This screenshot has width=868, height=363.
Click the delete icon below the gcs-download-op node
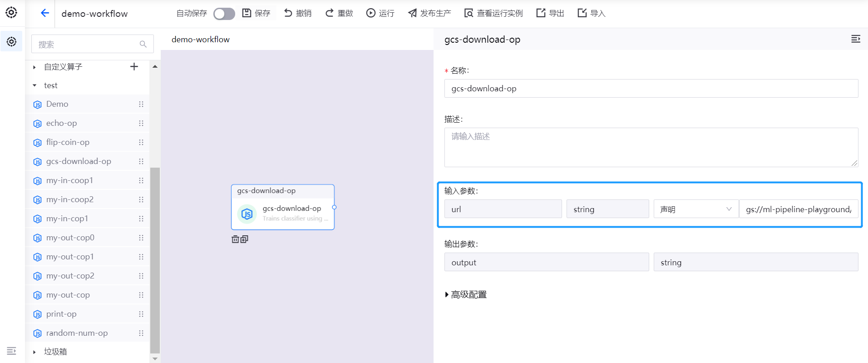pyautogui.click(x=235, y=239)
